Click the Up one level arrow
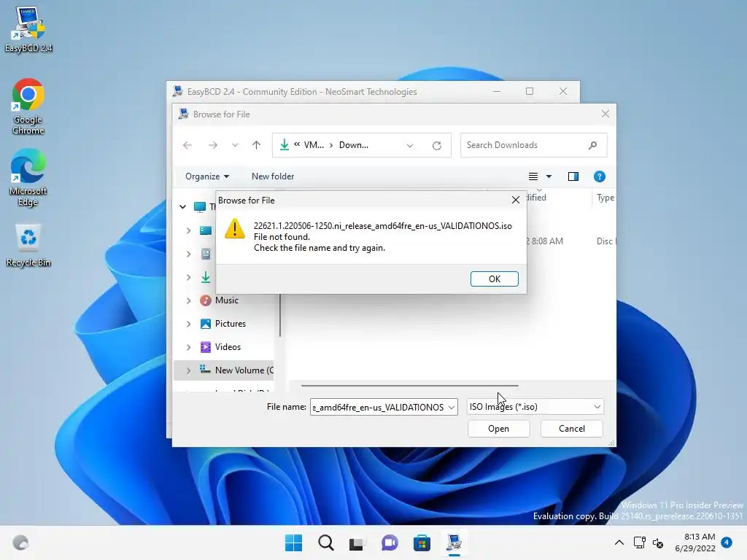The image size is (747, 560). coord(256,145)
